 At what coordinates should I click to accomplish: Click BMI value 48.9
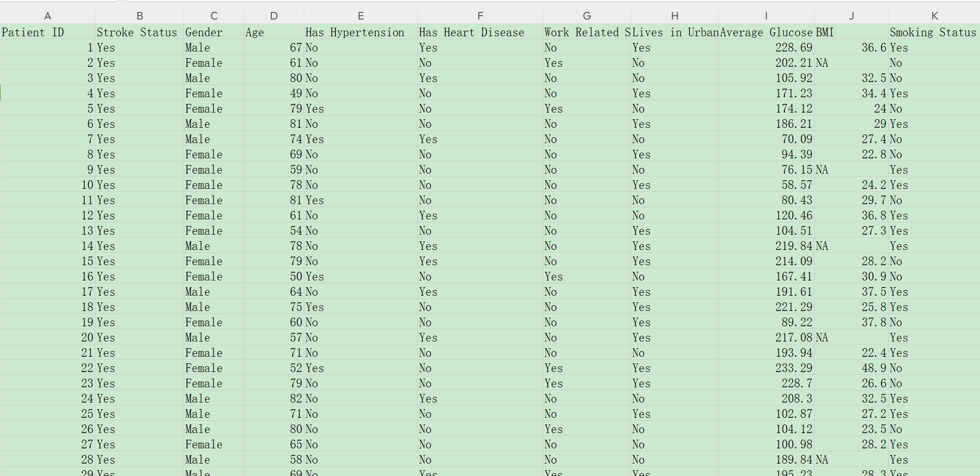point(851,368)
